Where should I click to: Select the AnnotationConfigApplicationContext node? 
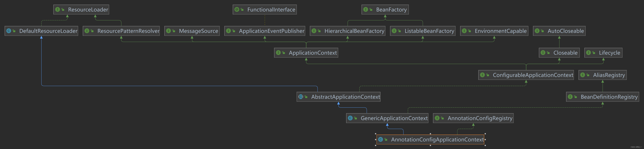tap(430, 139)
